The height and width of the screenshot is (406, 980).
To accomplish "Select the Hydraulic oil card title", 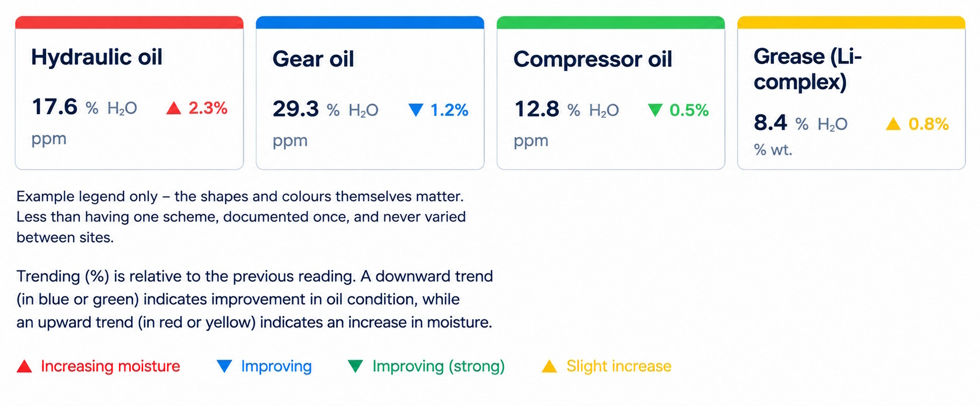I will [97, 57].
